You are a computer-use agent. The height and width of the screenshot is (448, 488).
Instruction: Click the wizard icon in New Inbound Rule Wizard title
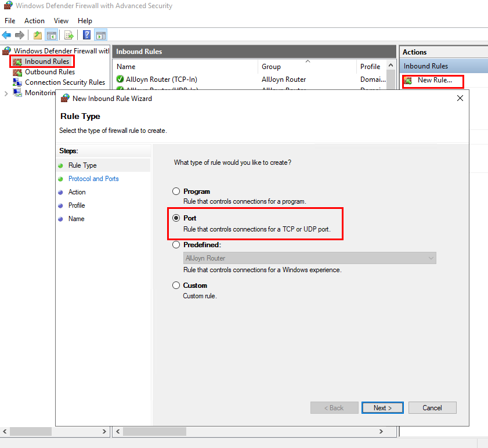(65, 98)
